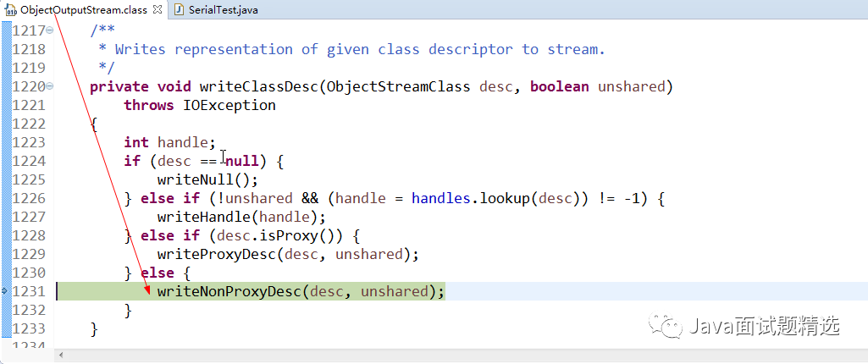Collapse the Javadoc comment at line 1217
This screenshot has height=364, width=868.
[x=50, y=30]
